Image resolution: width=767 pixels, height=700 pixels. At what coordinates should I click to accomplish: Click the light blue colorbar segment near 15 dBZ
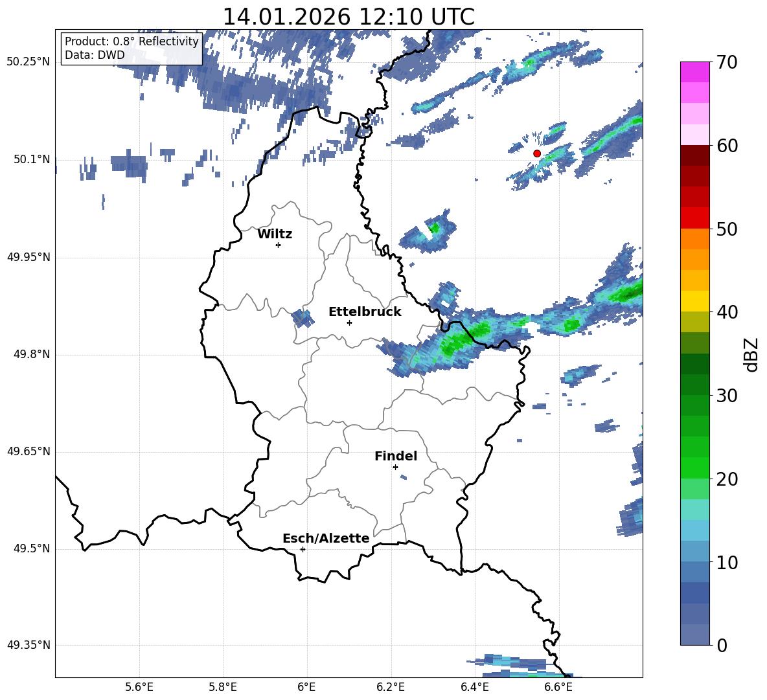pos(694,530)
